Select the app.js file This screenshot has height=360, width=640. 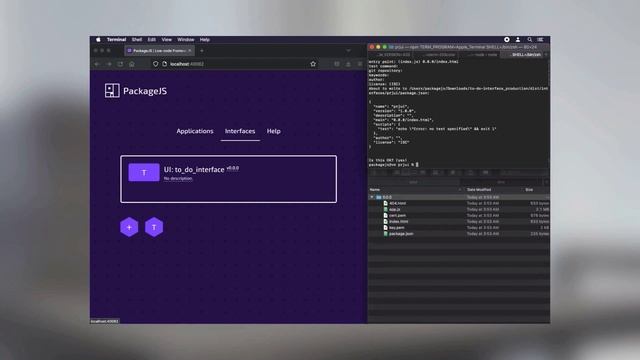coord(394,209)
